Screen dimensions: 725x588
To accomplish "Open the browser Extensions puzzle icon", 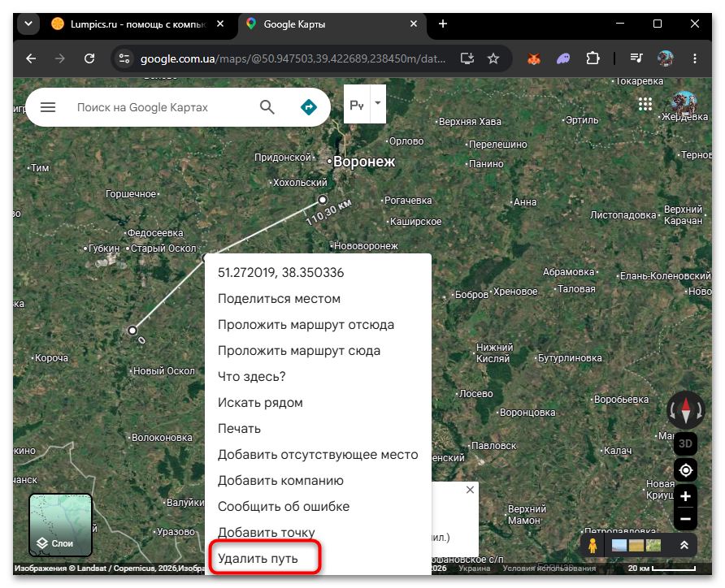I will tap(593, 58).
